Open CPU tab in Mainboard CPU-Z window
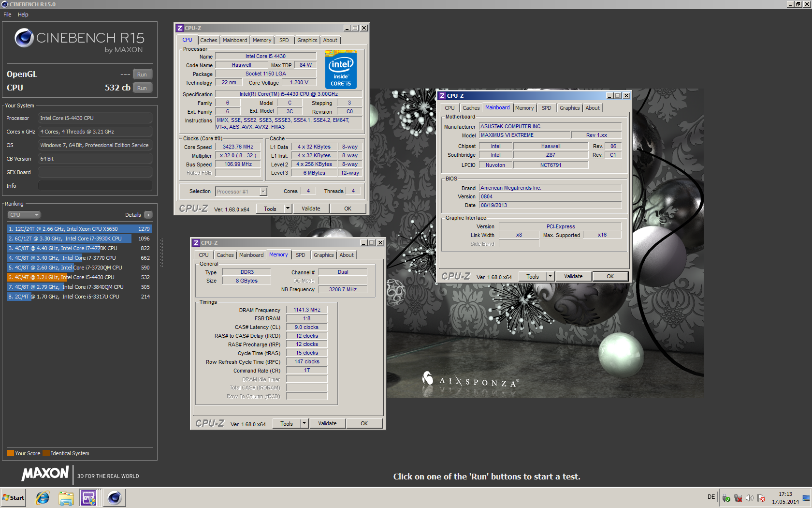Screen dimensions: 812x508 (450, 108)
